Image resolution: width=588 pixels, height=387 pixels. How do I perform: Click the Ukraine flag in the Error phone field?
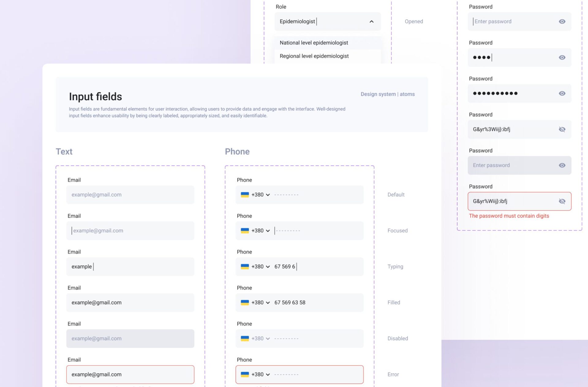coord(245,374)
